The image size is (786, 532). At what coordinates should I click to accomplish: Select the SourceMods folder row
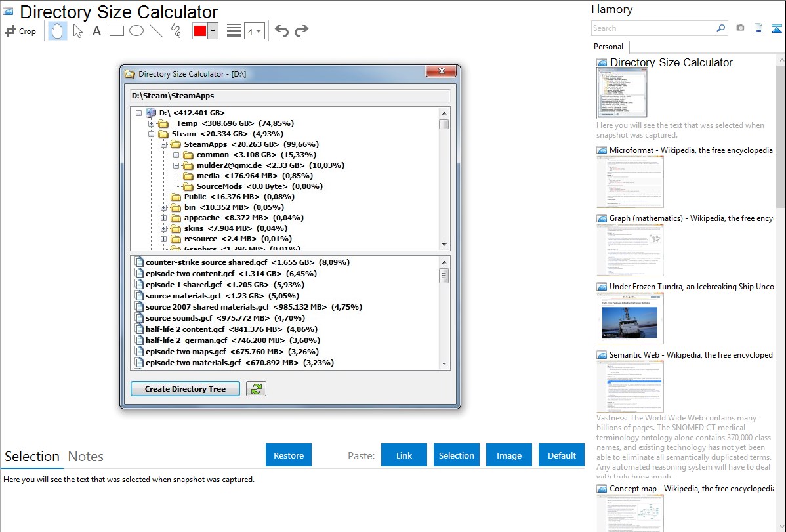(x=253, y=186)
